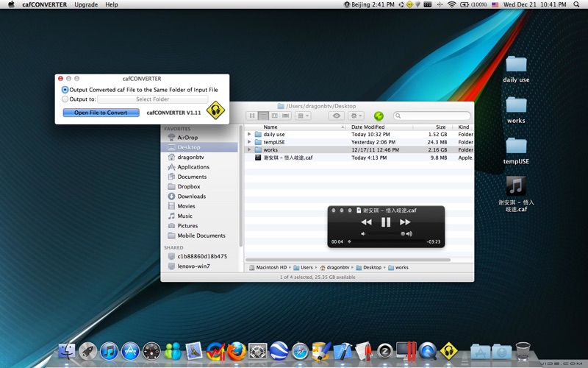
Task: Expand the 'daily use' folder triangle
Action: [249, 134]
